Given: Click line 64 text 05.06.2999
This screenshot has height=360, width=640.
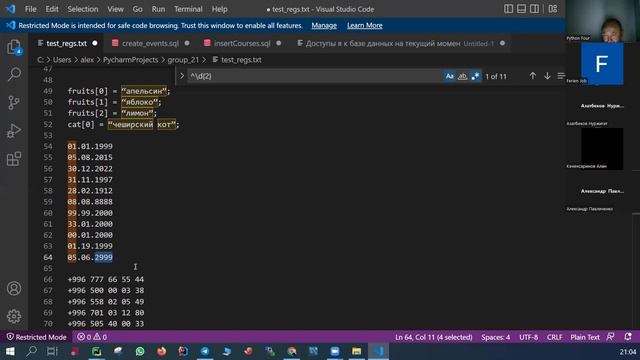Looking at the screenshot, I should click(90, 257).
